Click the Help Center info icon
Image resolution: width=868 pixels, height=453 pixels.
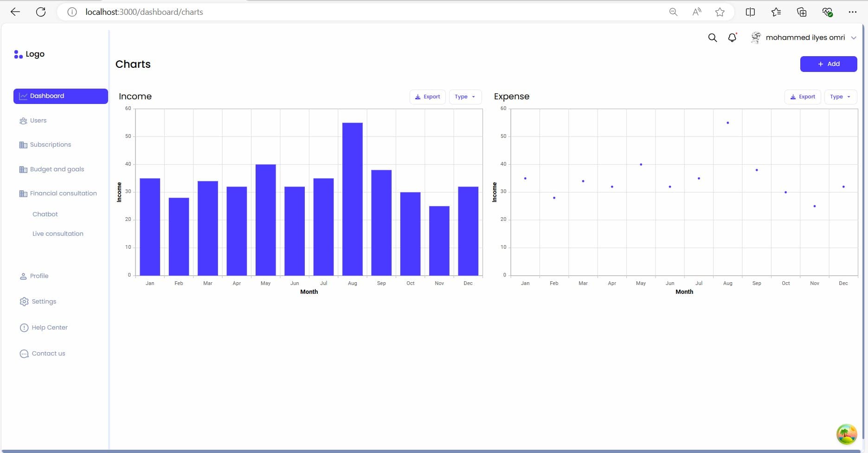(24, 328)
